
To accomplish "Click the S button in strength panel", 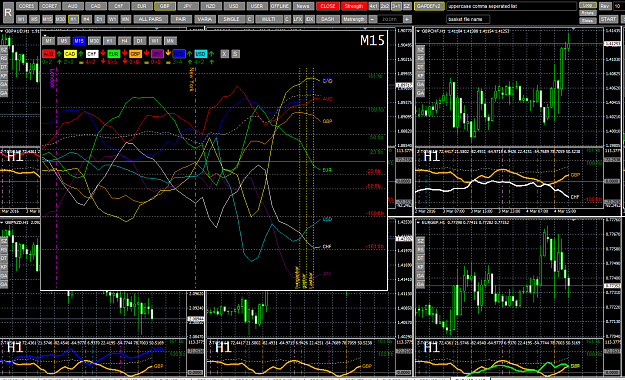I will tap(236, 54).
